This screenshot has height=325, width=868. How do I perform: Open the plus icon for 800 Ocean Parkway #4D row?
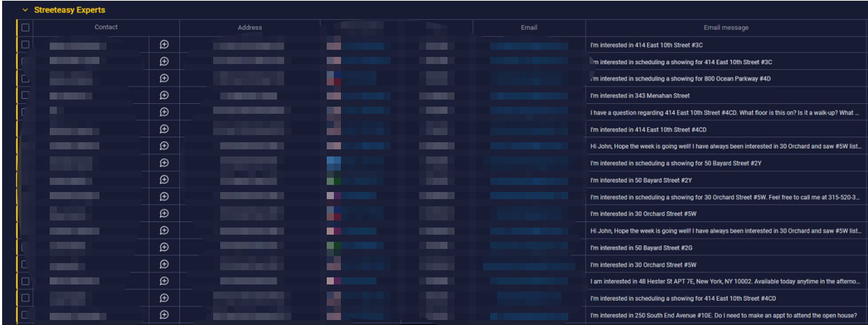(x=164, y=78)
